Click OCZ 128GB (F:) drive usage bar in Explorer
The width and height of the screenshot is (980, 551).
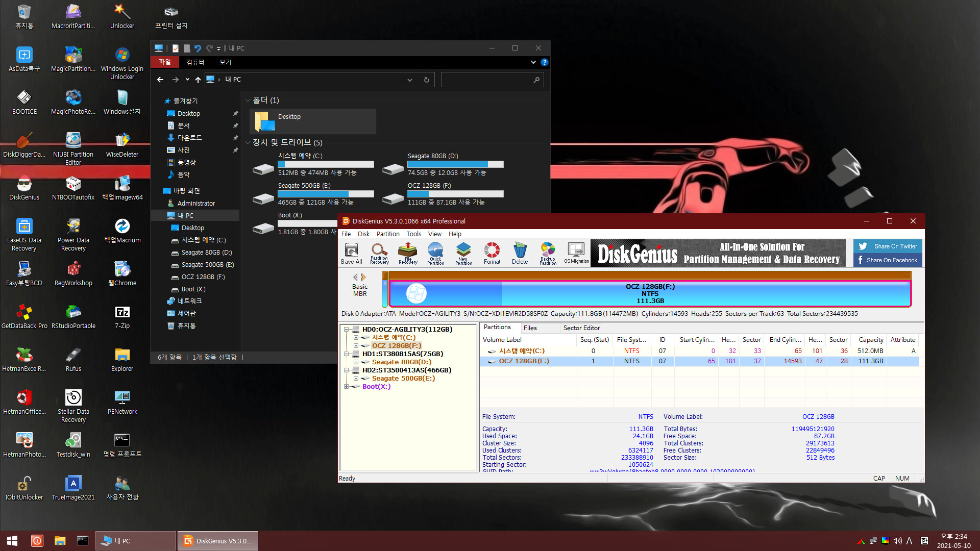pos(455,194)
